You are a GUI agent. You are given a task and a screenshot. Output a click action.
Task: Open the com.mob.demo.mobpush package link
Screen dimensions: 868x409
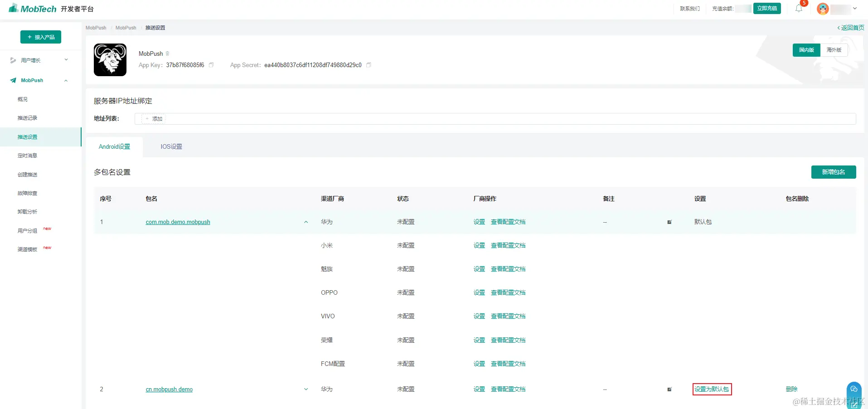[x=178, y=222]
